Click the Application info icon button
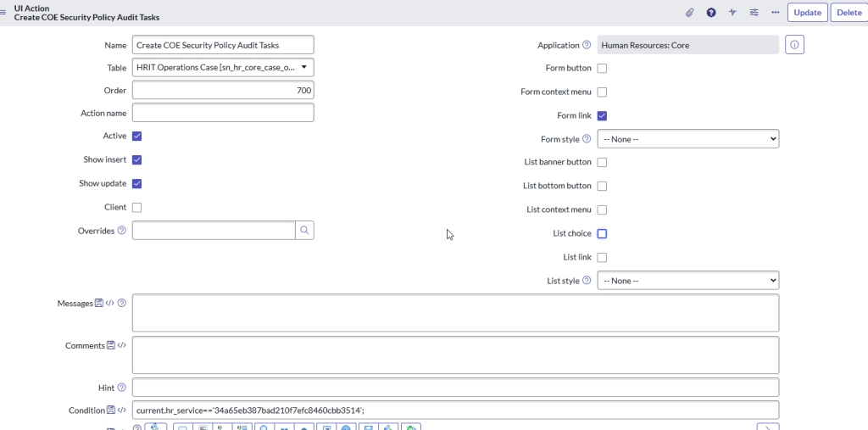The width and height of the screenshot is (868, 430). click(794, 45)
